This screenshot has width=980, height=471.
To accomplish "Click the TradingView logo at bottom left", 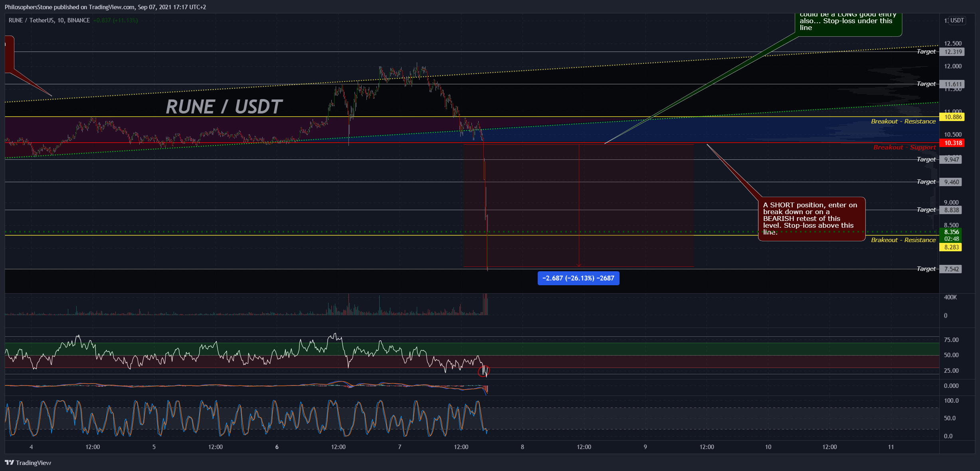I will click(x=28, y=463).
